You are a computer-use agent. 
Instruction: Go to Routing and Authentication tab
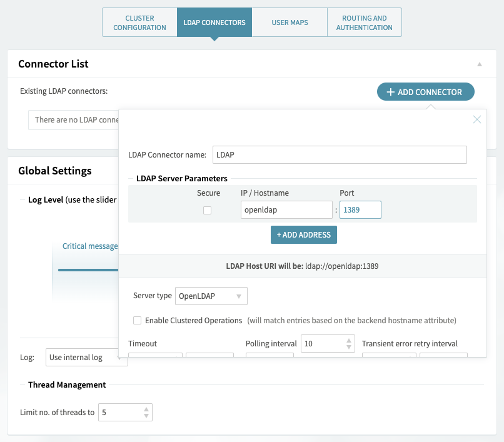[x=364, y=23]
